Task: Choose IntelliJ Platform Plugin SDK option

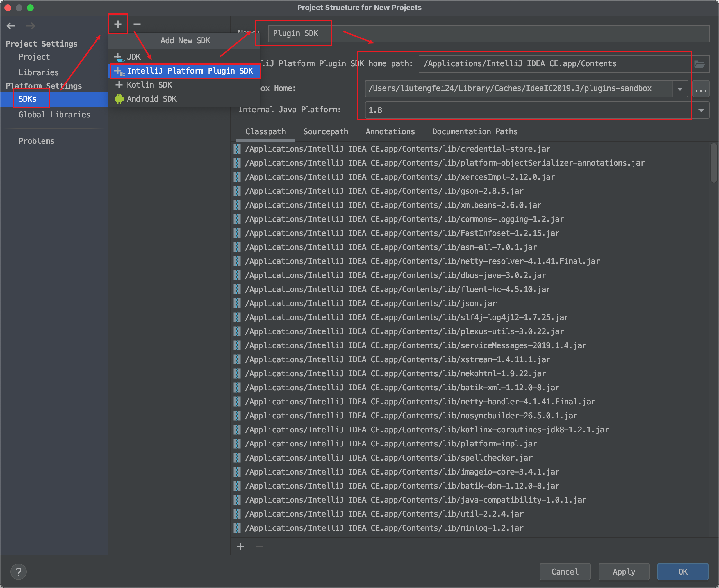Action: pos(184,71)
